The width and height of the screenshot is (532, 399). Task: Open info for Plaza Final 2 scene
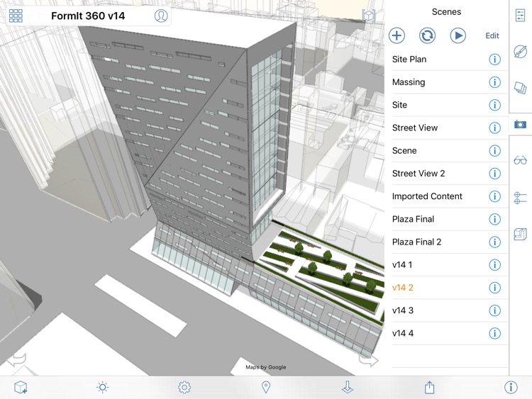tap(494, 242)
